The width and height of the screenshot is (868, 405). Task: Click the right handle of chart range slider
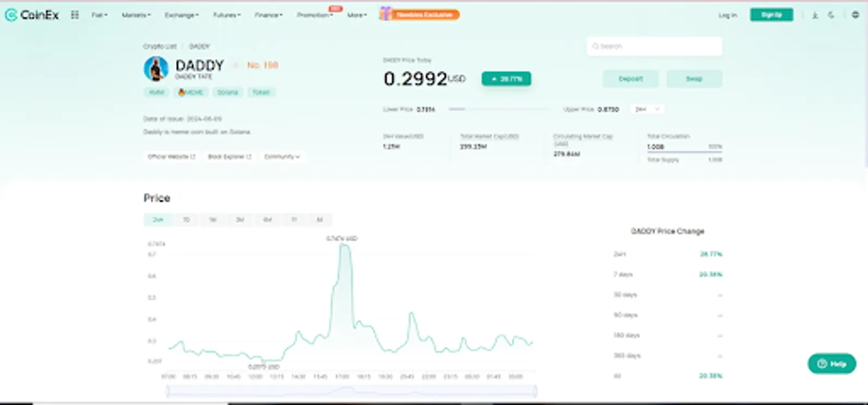point(535,390)
